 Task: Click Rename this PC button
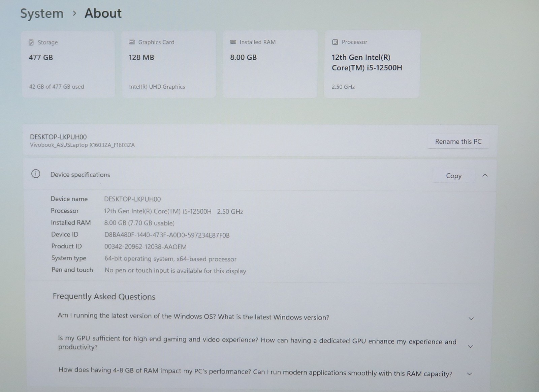458,142
